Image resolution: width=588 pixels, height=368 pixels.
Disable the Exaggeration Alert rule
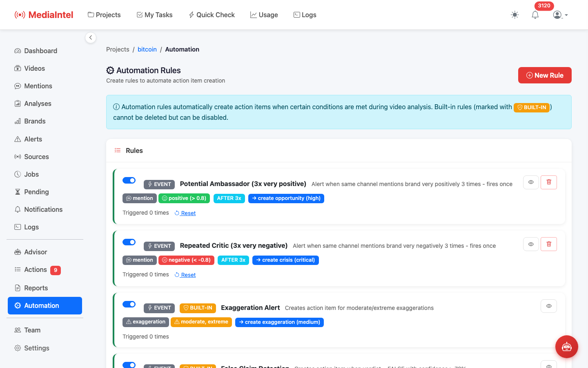click(129, 304)
